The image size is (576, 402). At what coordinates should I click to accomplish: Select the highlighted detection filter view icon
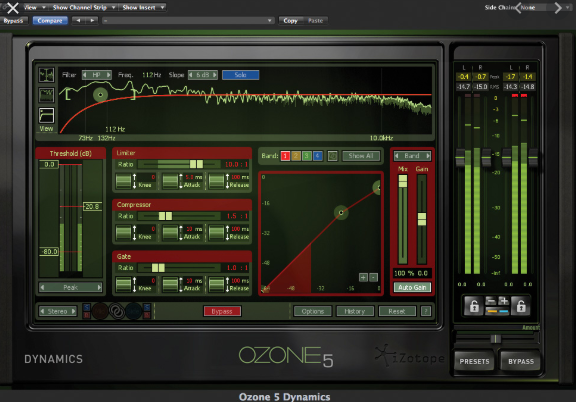(x=46, y=115)
